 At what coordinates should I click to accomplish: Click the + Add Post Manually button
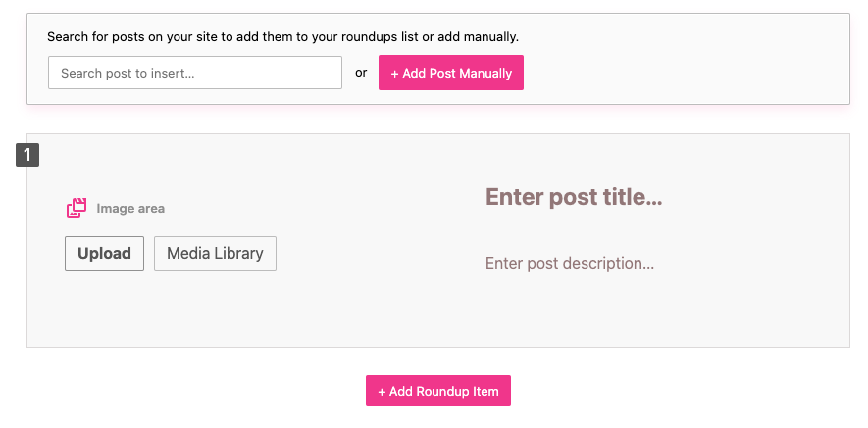click(x=451, y=73)
